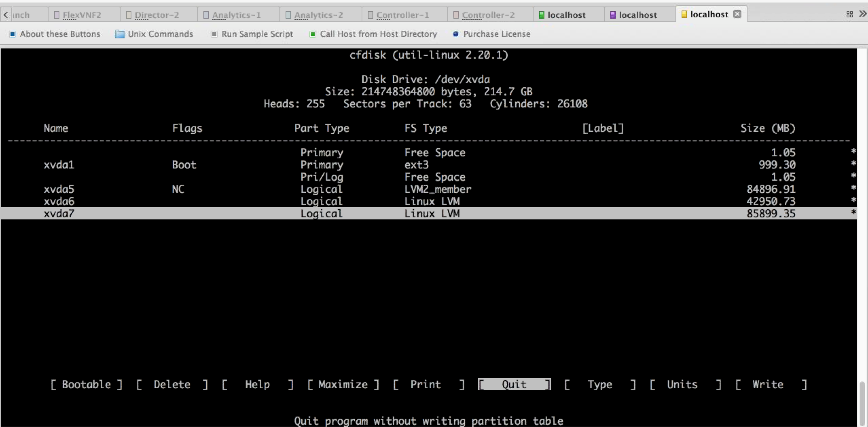
Task: Switch to the Analytics-1 tab
Action: pos(236,15)
